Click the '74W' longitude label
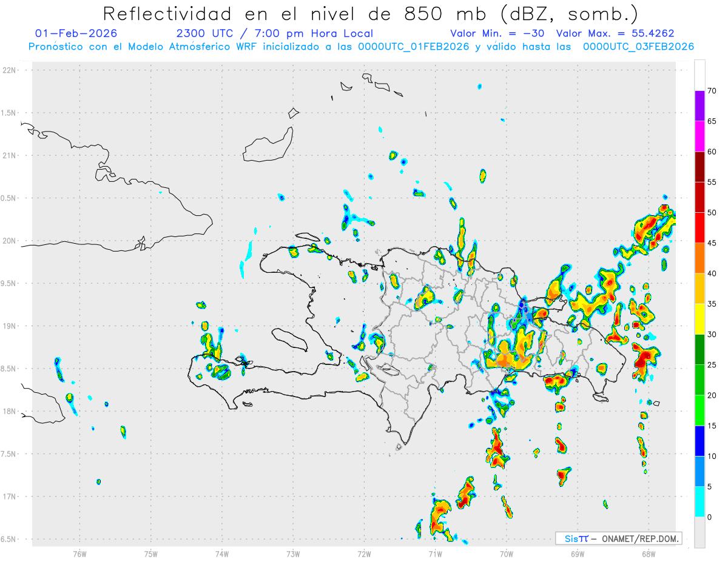Image resolution: width=728 pixels, height=562 pixels. click(x=222, y=554)
